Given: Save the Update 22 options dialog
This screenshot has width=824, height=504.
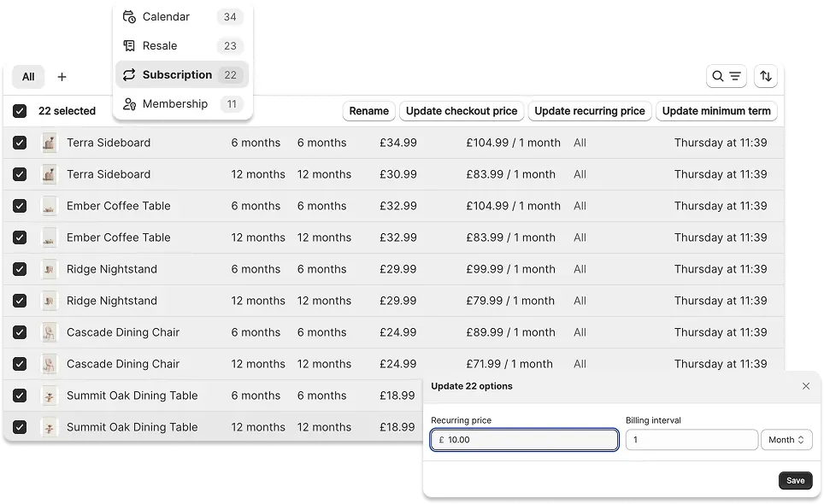Looking at the screenshot, I should coord(795,480).
